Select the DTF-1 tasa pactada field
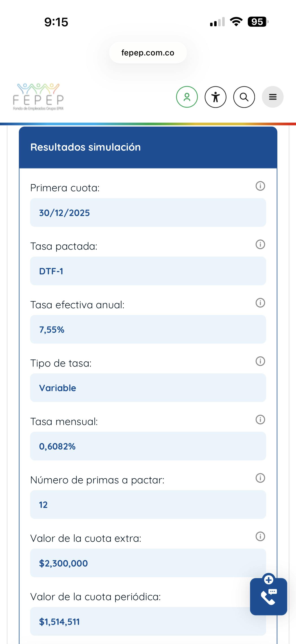 (148, 271)
